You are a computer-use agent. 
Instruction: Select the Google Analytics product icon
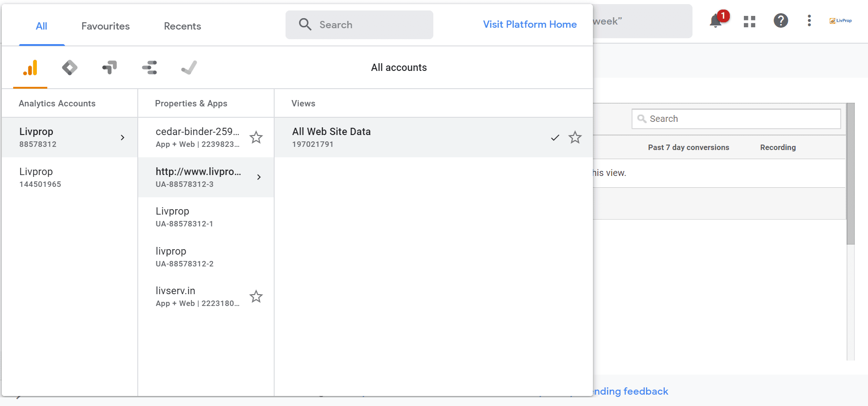pyautogui.click(x=30, y=68)
